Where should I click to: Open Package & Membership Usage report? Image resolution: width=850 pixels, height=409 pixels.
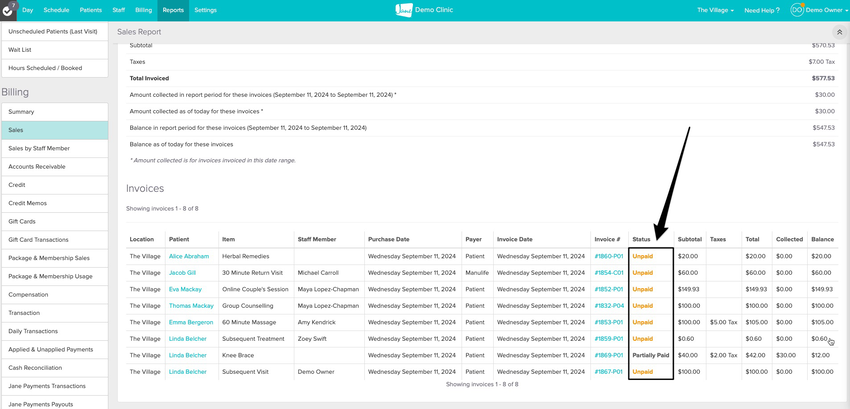click(x=54, y=276)
